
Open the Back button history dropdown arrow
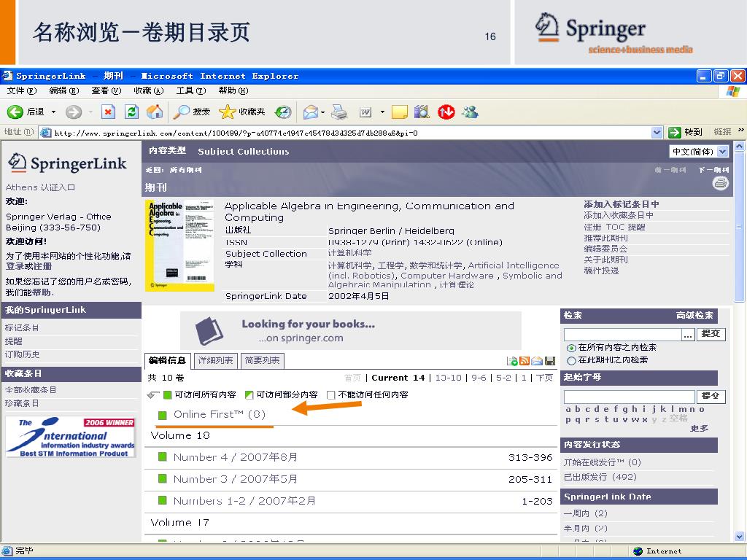(53, 112)
